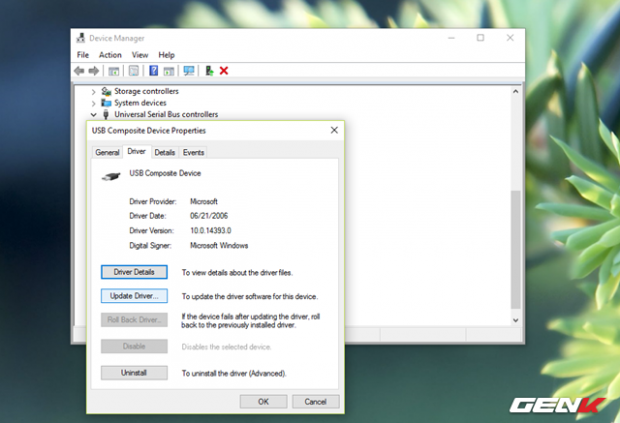Switch to the Details tab
The image size is (620, 423).
pos(164,152)
